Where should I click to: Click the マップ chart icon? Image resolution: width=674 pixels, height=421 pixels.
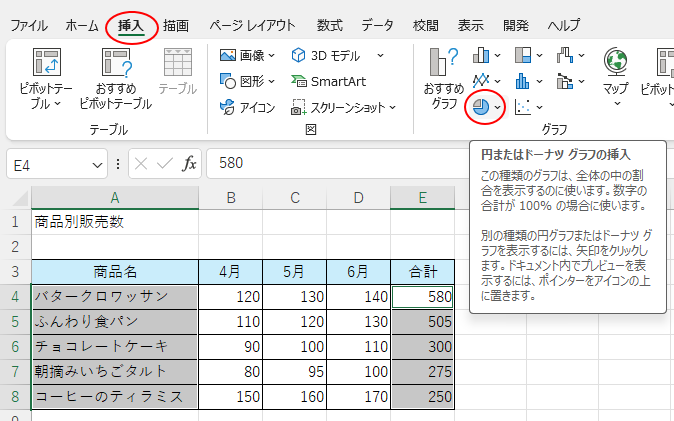point(616,62)
